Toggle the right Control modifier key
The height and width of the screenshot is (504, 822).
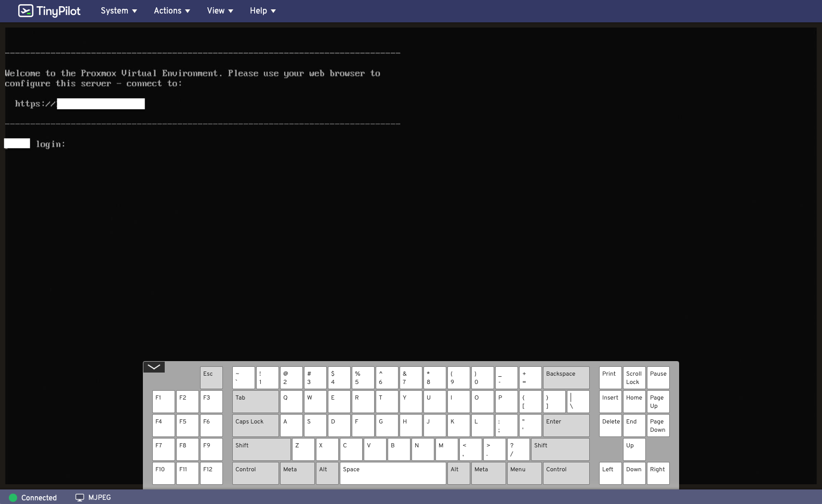click(x=566, y=473)
